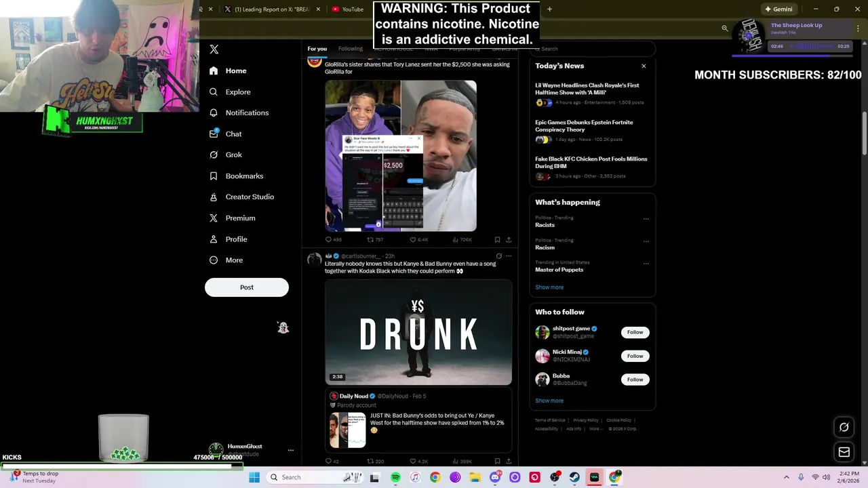The width and height of the screenshot is (868, 488).
Task: Repost the GloRilla sister post
Action: [375, 239]
